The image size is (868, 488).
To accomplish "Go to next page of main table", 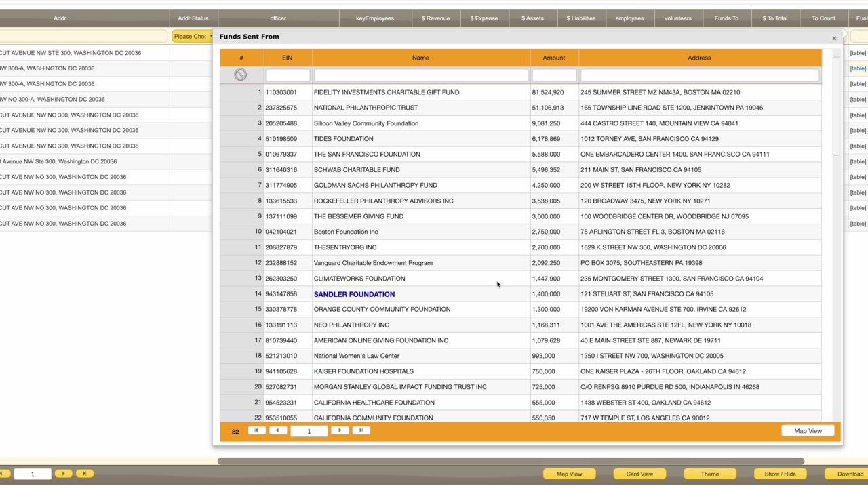I will tap(63, 474).
